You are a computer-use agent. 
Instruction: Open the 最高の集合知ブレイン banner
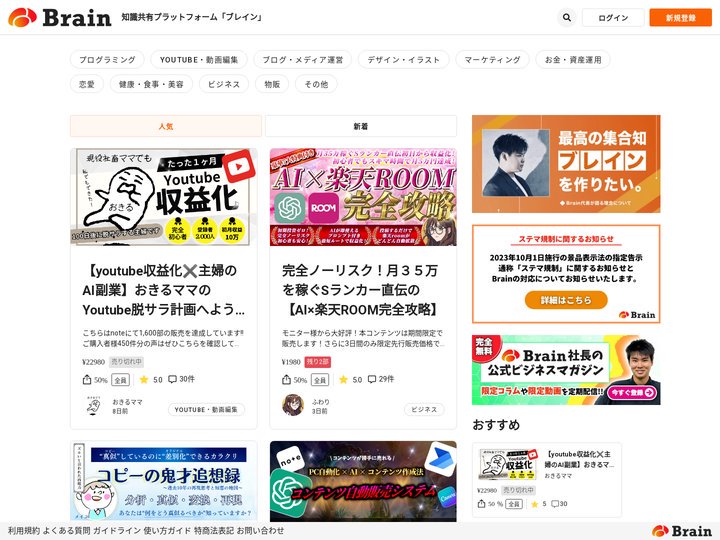click(566, 164)
